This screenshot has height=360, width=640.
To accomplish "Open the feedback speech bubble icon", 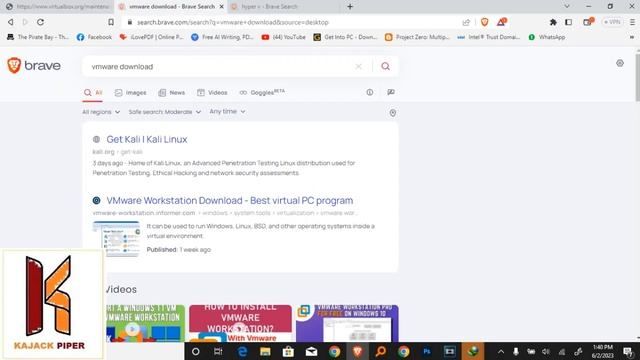I will pyautogui.click(x=391, y=92).
